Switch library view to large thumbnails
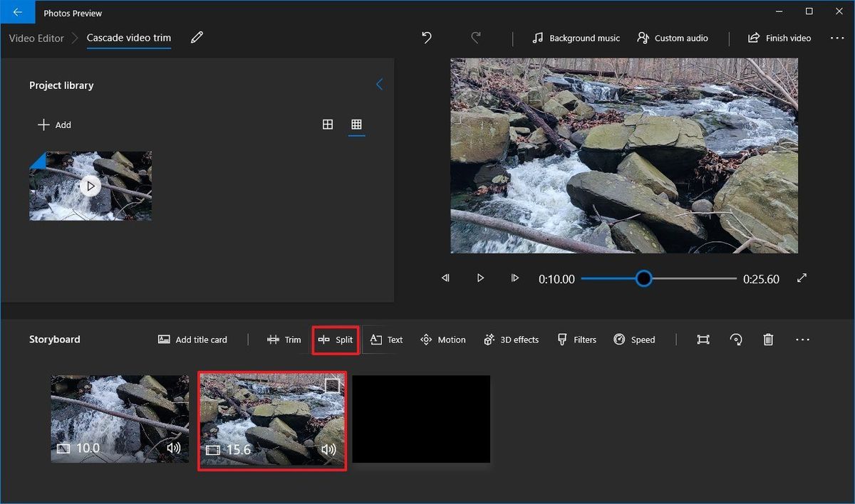This screenshot has height=504, width=855. 328,124
